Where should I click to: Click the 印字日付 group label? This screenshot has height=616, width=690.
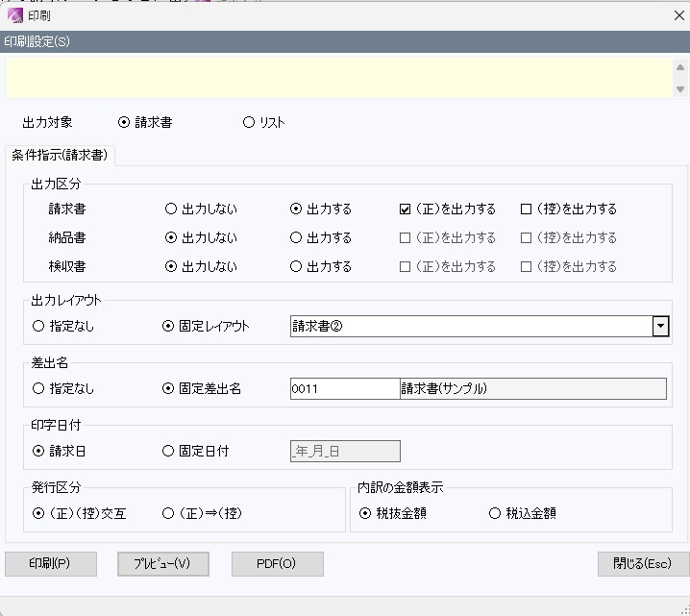[x=56, y=425]
